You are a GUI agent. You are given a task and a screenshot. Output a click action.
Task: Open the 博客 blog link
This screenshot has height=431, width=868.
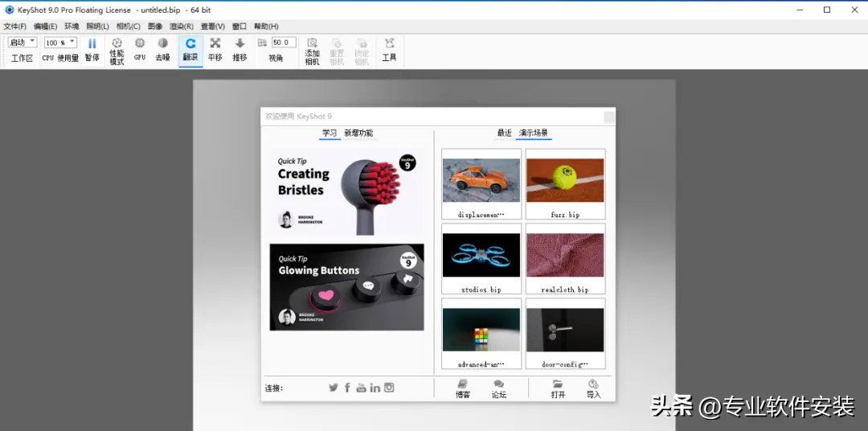[463, 389]
